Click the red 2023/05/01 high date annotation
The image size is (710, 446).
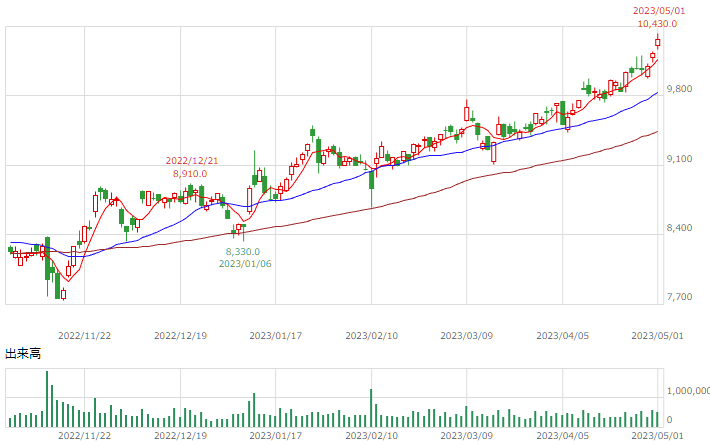click(x=659, y=10)
